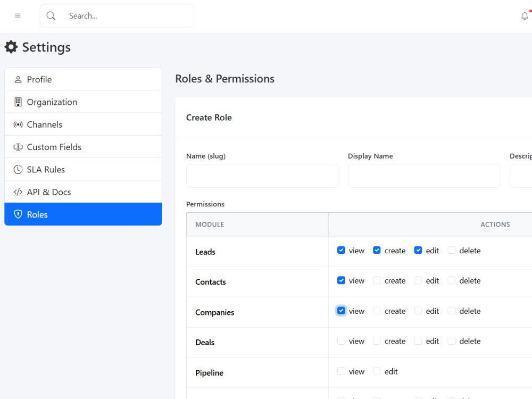Viewport: 532px width, 399px height.
Task: Click the SLA Rules clock icon
Action: pos(18,169)
